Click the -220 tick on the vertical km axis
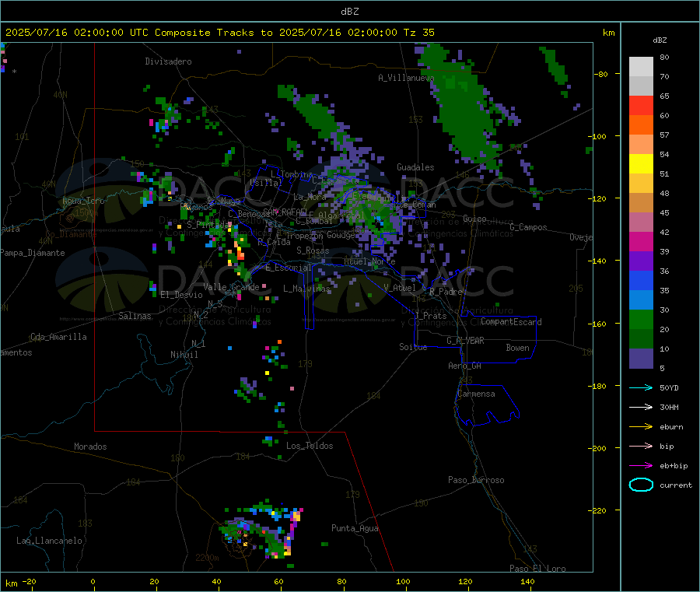Image resolution: width=700 pixels, height=592 pixels. point(598,510)
